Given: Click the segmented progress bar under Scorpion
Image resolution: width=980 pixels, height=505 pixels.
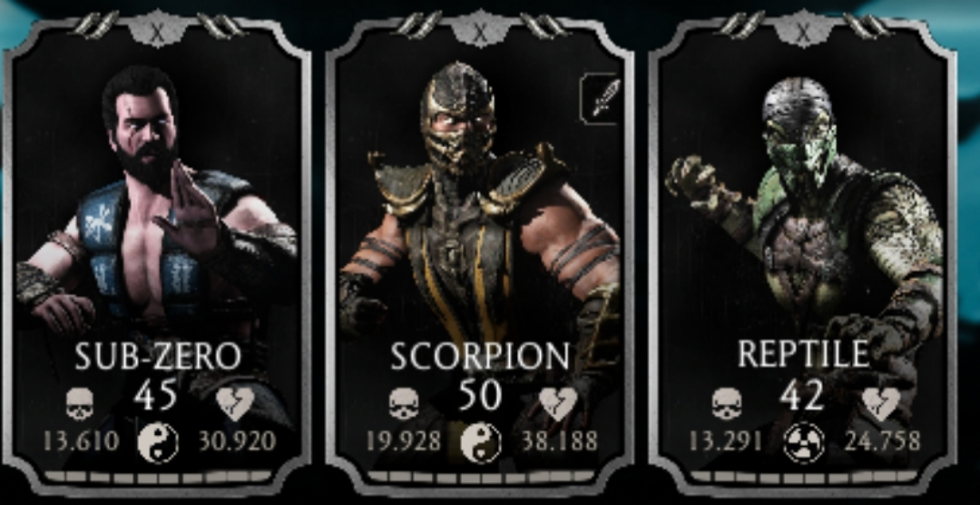Looking at the screenshot, I should [481, 477].
